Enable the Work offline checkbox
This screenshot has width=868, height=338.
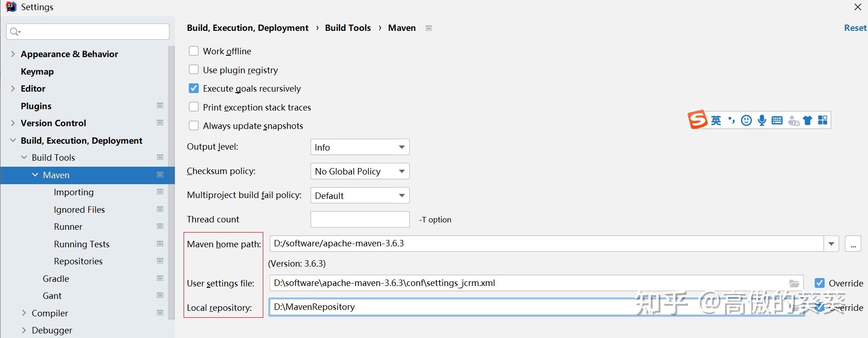pos(194,51)
